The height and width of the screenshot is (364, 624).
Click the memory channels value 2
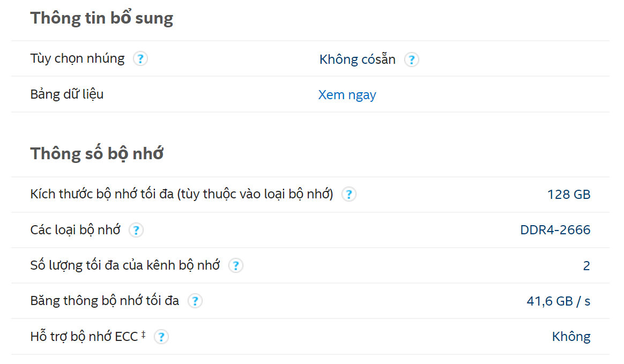tap(586, 266)
